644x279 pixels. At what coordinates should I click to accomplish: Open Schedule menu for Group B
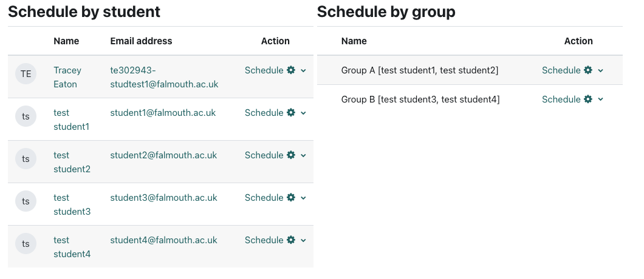tap(561, 99)
